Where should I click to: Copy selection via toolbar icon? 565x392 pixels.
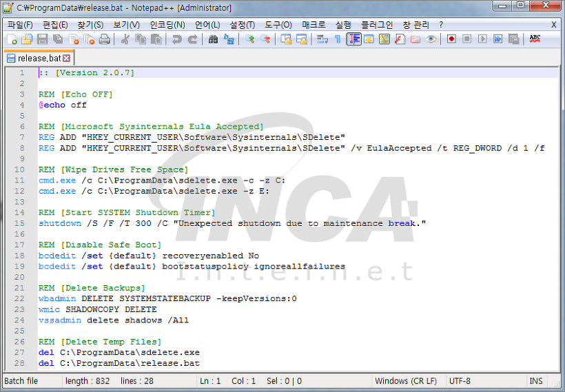tap(141, 39)
